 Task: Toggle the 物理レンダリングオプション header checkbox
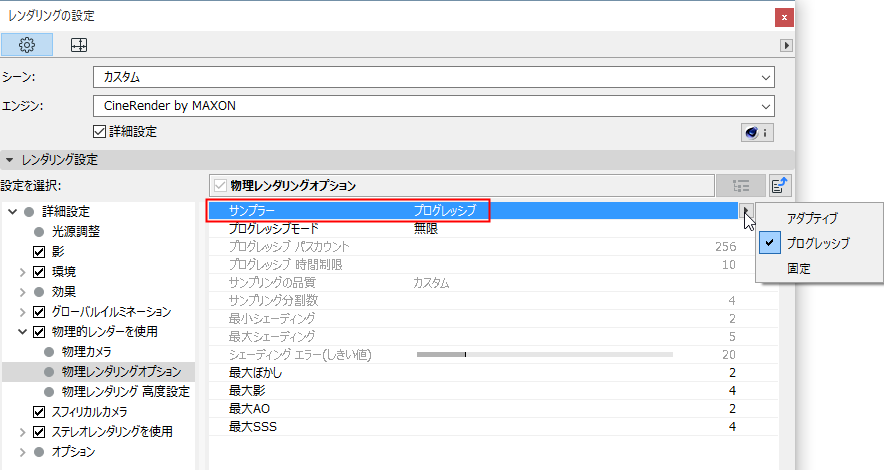[x=220, y=185]
